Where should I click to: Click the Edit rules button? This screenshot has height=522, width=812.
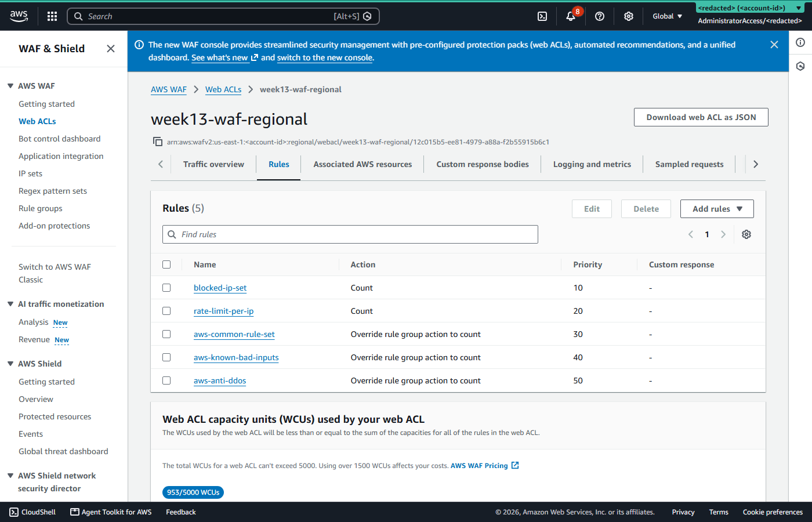(592, 209)
